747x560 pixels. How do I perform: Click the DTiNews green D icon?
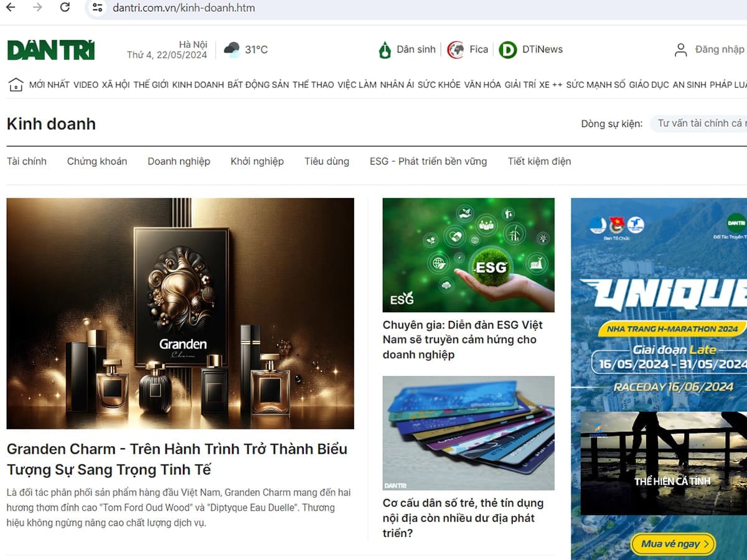[508, 50]
